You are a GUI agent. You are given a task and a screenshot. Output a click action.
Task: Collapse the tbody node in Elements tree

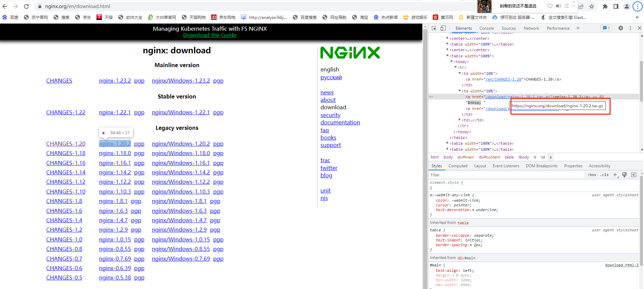452,62
